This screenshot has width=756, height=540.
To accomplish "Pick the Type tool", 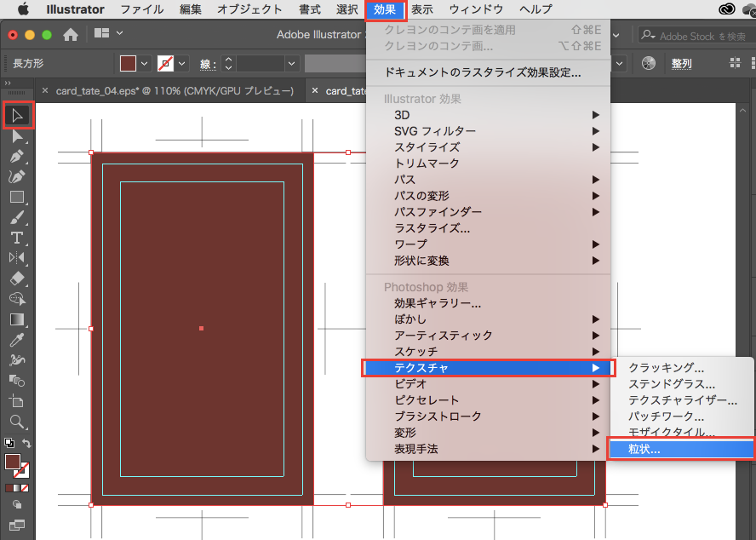I will [17, 238].
